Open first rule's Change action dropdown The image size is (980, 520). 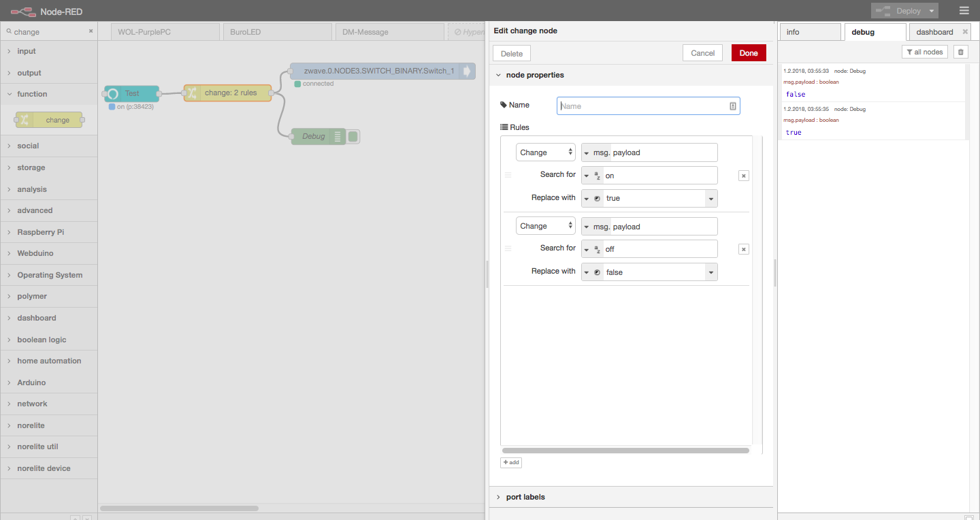pos(546,152)
